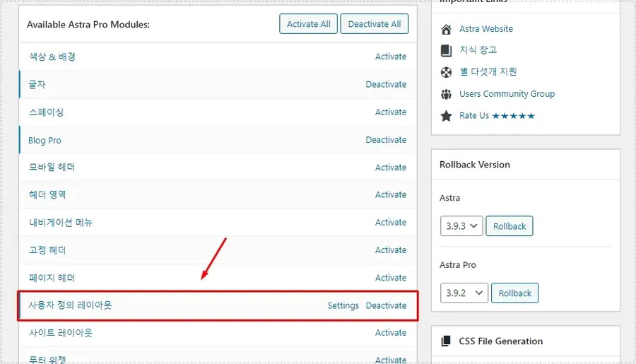The width and height of the screenshot is (636, 364).
Task: Deactivate the Blog Pro module
Action: click(x=386, y=140)
